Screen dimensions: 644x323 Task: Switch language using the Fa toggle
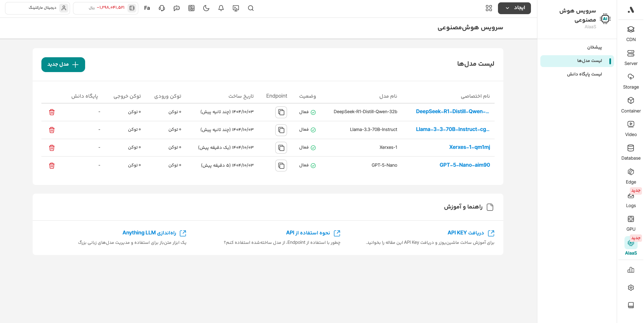[x=147, y=8]
